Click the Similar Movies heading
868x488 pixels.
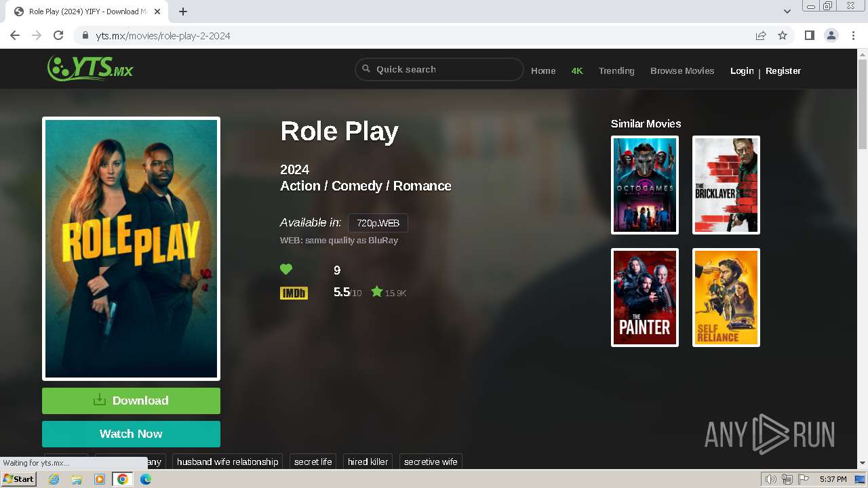tap(646, 123)
